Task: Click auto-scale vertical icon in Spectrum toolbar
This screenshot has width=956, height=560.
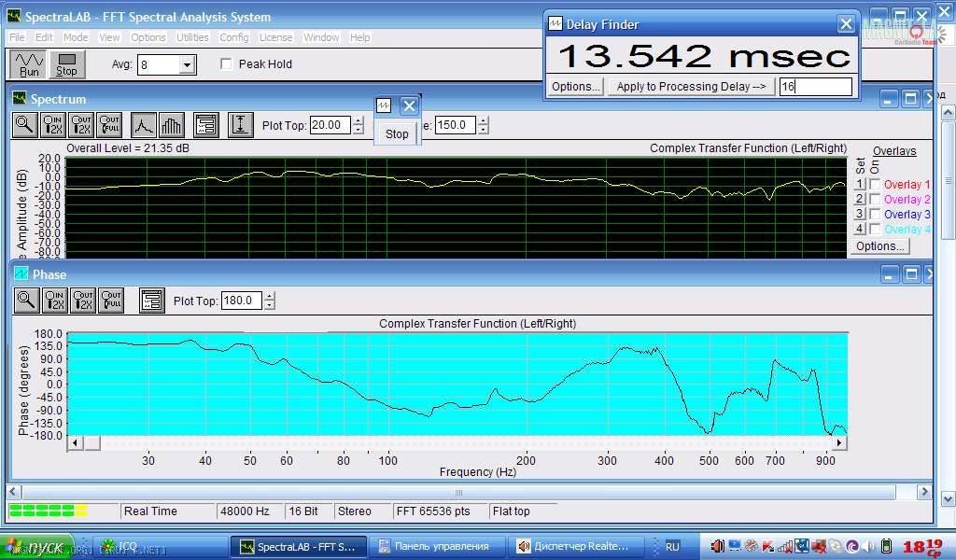Action: click(x=241, y=124)
